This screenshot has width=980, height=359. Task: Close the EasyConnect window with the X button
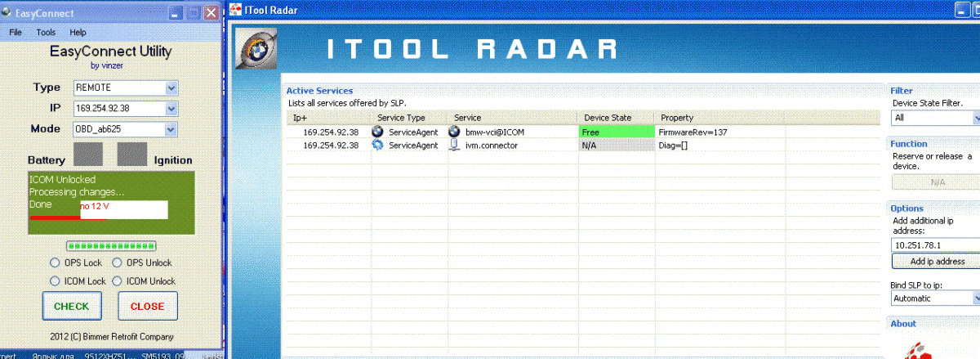point(212,13)
